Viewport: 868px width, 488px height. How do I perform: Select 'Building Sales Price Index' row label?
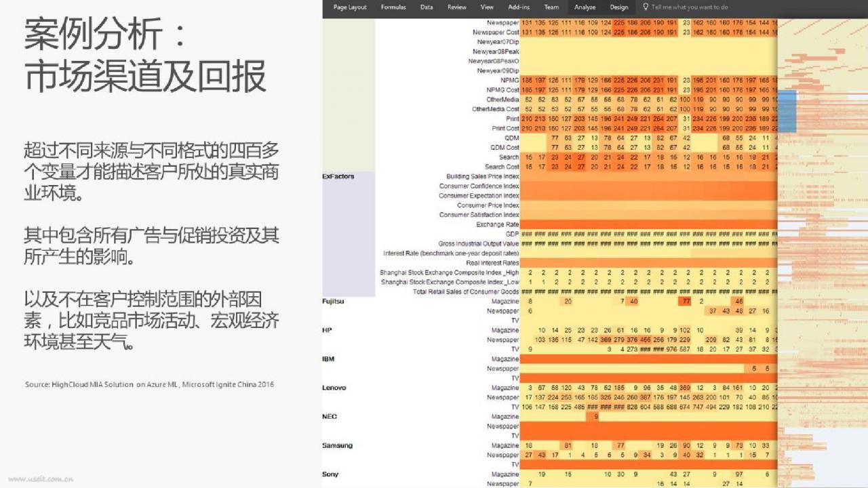483,176
